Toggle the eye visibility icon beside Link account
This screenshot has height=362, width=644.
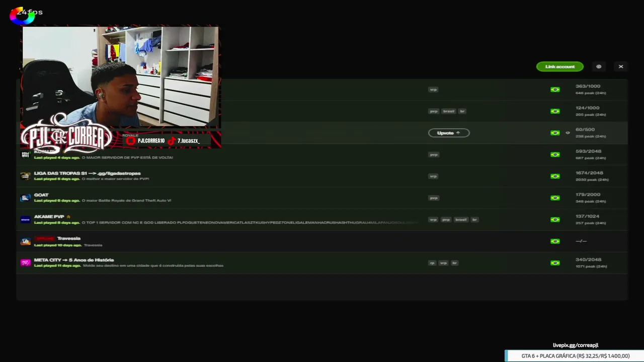[x=599, y=66]
